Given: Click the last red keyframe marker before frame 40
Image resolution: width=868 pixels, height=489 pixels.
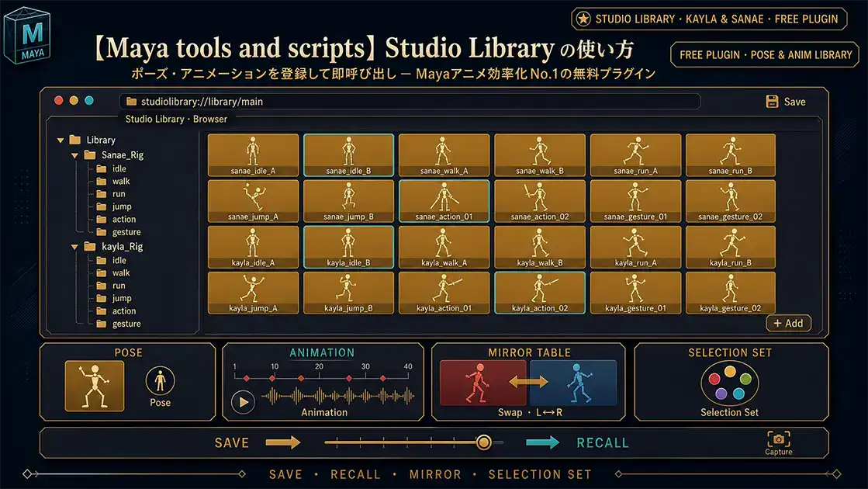Looking at the screenshot, I should 382,378.
